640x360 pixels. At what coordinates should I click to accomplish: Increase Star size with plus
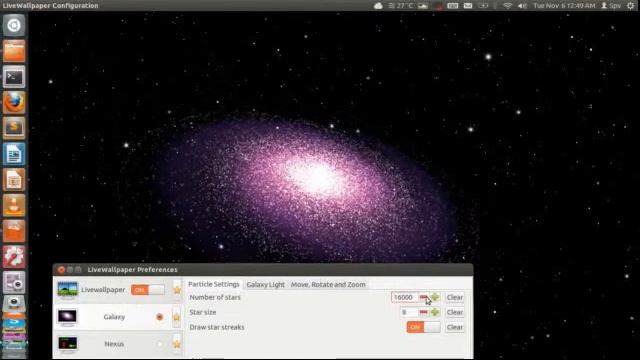click(x=435, y=312)
